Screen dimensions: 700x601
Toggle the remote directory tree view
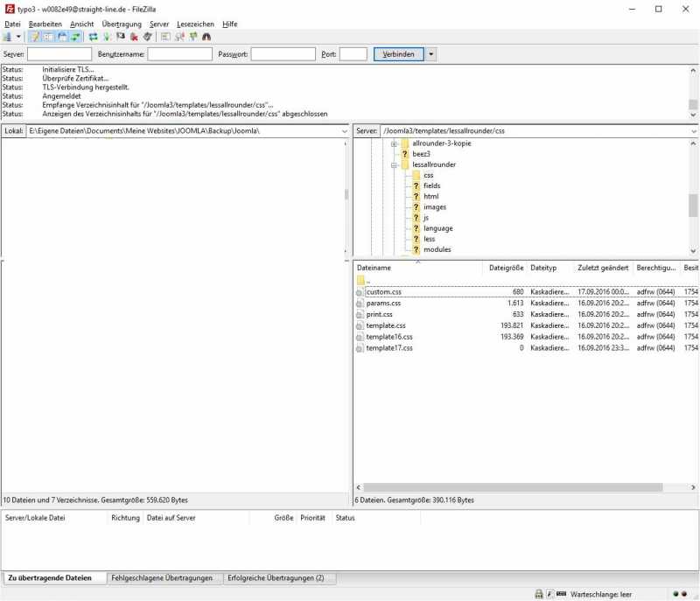tap(62, 37)
